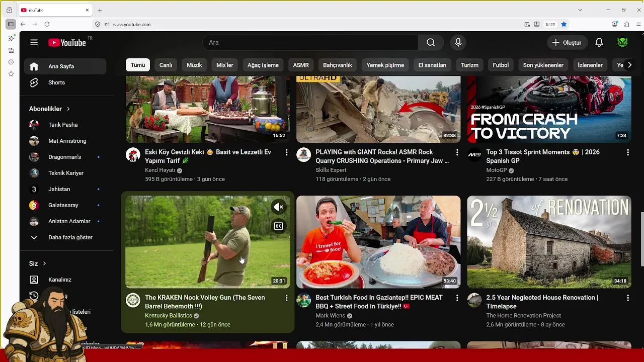The image size is (644, 362).
Task: Select the Futbol filter chip
Action: [x=501, y=65]
